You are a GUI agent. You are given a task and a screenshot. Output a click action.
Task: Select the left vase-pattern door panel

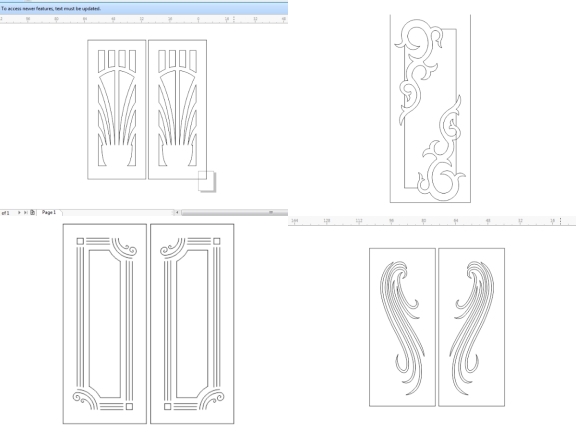click(117, 109)
